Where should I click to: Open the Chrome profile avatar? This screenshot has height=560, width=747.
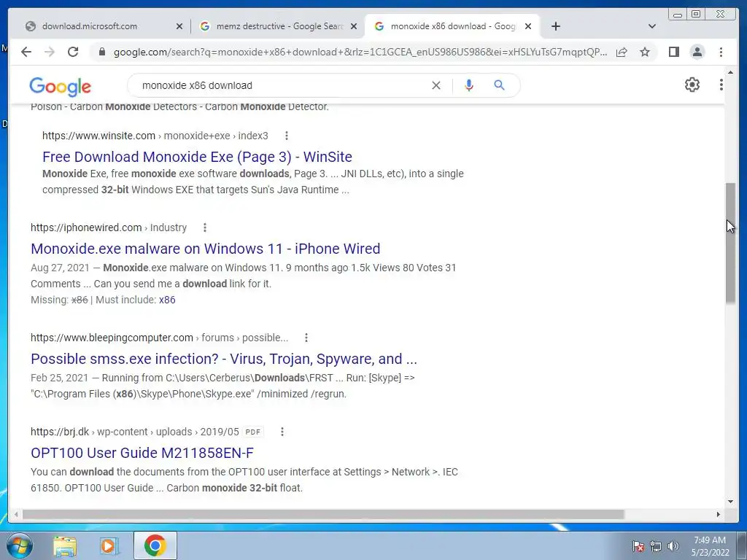pyautogui.click(x=697, y=52)
